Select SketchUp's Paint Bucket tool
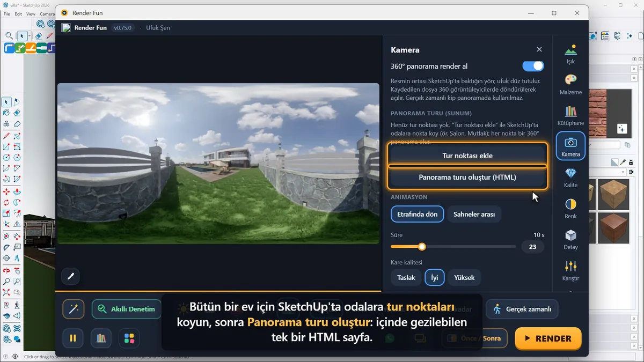 click(6, 113)
